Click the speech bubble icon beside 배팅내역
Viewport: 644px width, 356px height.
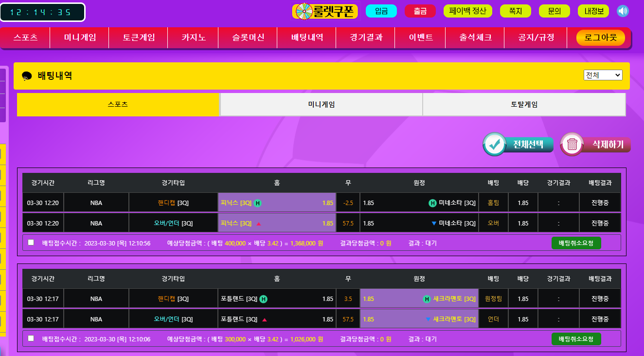pyautogui.click(x=27, y=76)
